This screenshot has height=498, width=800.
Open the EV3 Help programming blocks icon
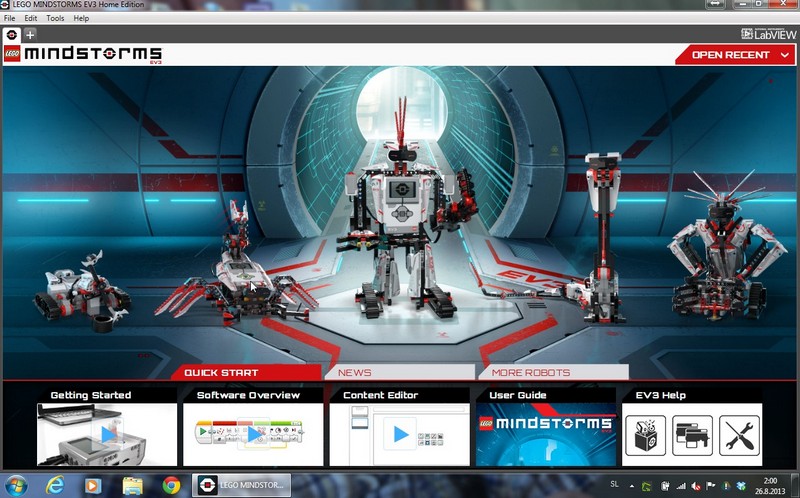(692, 435)
